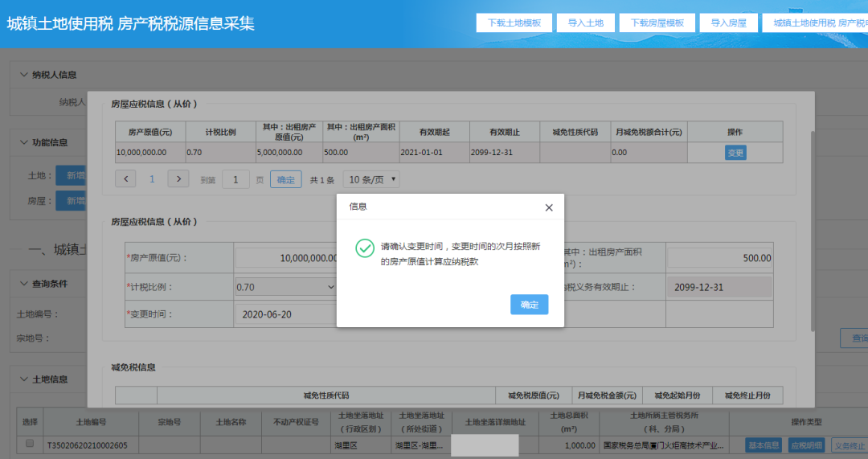
Task: Click 变更时间 date field 2020-06-20
Action: 286,314
